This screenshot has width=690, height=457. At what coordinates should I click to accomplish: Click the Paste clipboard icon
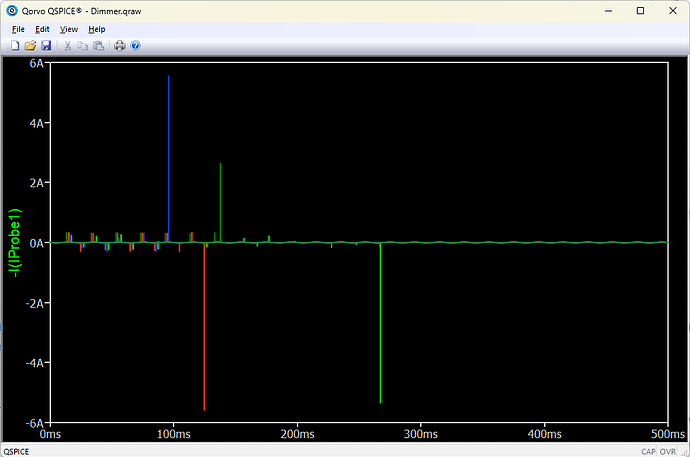[98, 46]
